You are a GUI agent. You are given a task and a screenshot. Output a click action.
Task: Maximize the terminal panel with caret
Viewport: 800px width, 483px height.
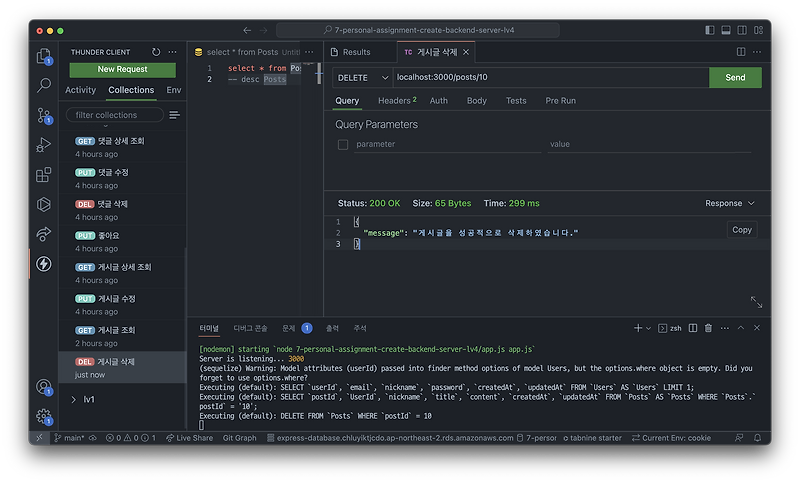(x=741, y=328)
